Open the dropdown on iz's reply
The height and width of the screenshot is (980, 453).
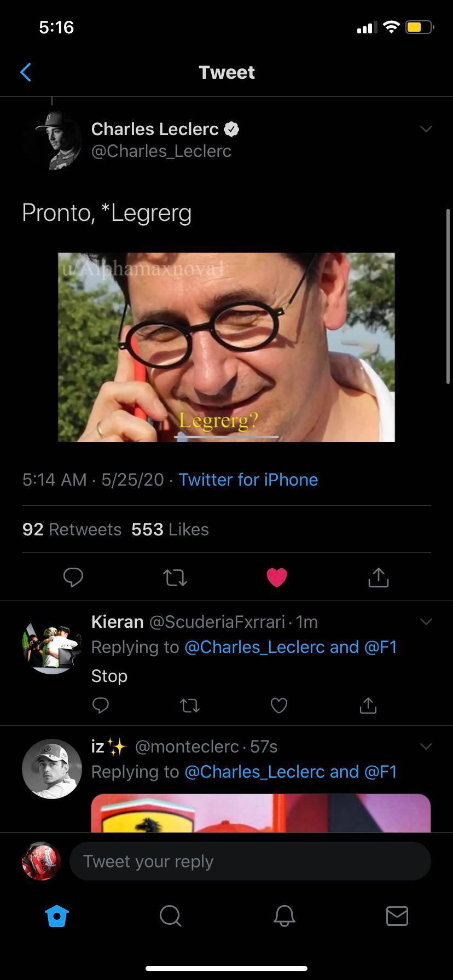(x=426, y=746)
